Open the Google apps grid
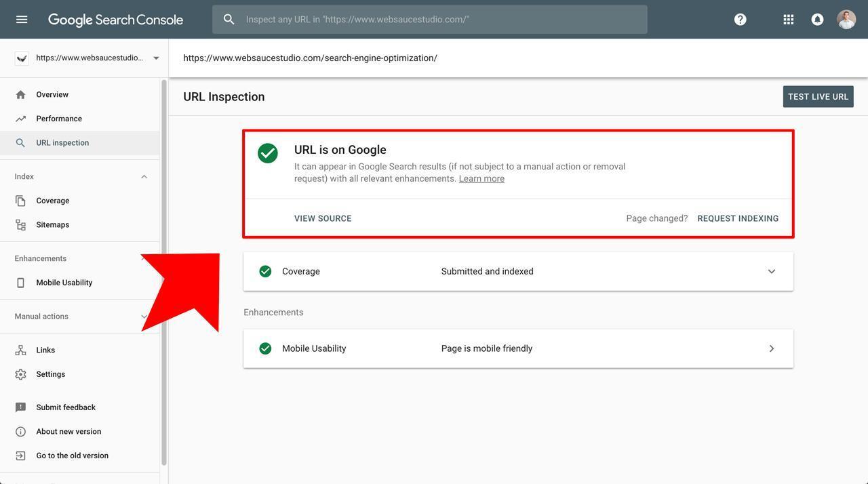The image size is (868, 484). tap(789, 20)
